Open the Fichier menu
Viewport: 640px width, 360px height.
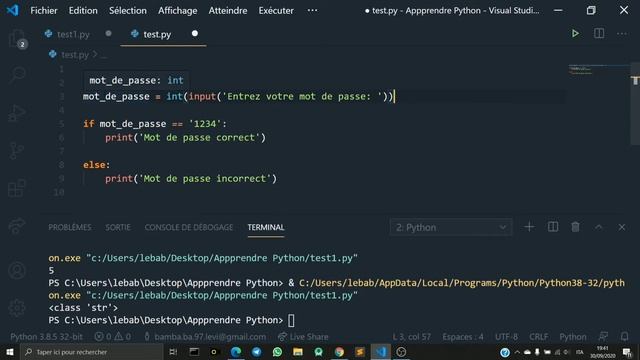pyautogui.click(x=44, y=10)
